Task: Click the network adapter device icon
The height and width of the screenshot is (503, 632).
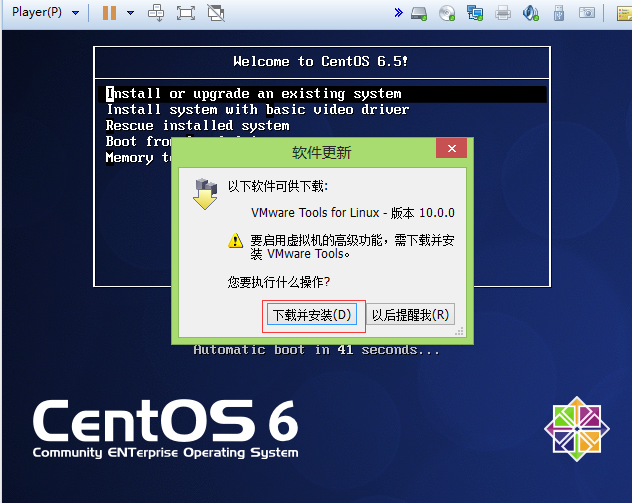Action: [x=475, y=13]
